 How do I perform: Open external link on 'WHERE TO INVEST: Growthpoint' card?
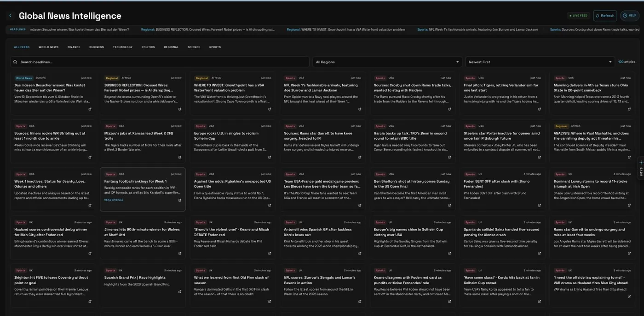pos(270,109)
